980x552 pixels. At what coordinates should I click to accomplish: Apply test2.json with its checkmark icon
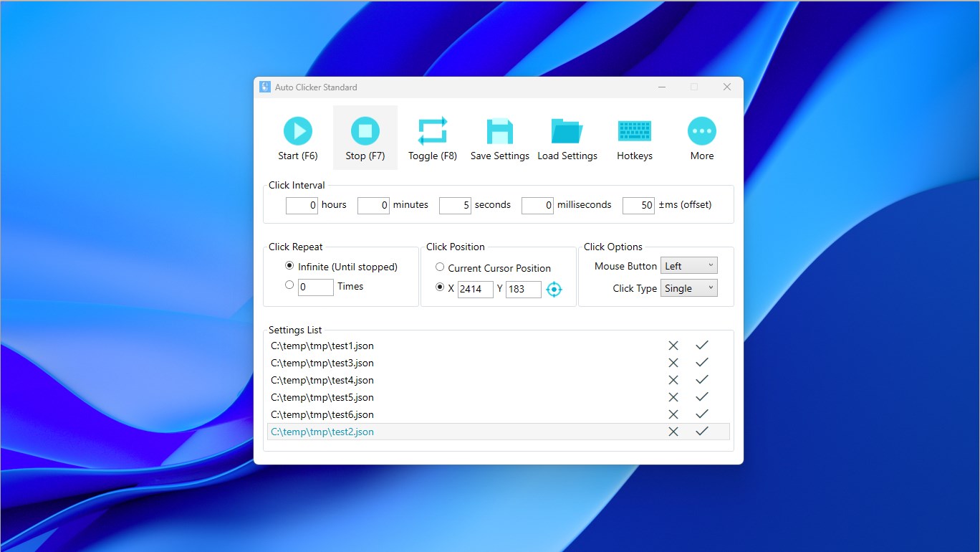(702, 432)
